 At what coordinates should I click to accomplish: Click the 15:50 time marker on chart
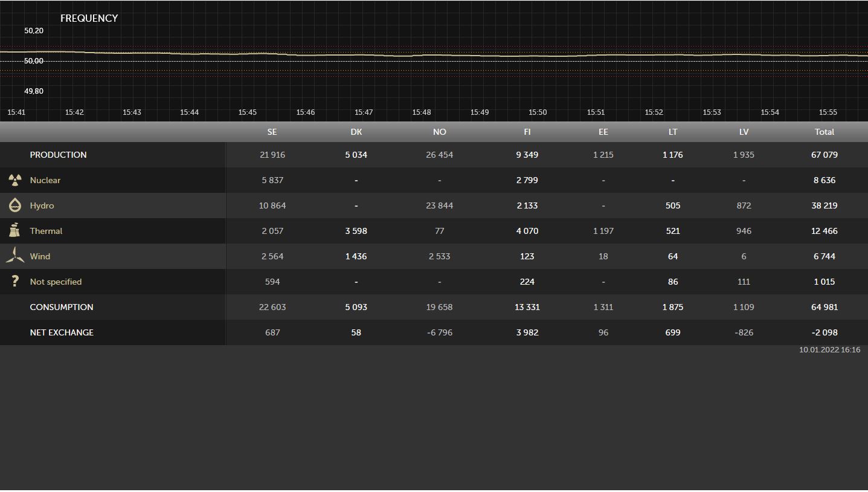pyautogui.click(x=537, y=112)
